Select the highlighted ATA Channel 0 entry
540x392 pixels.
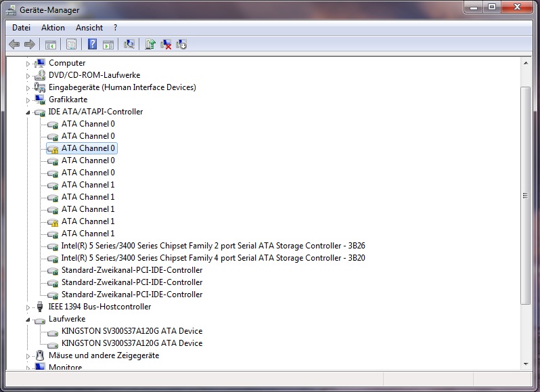82,148
